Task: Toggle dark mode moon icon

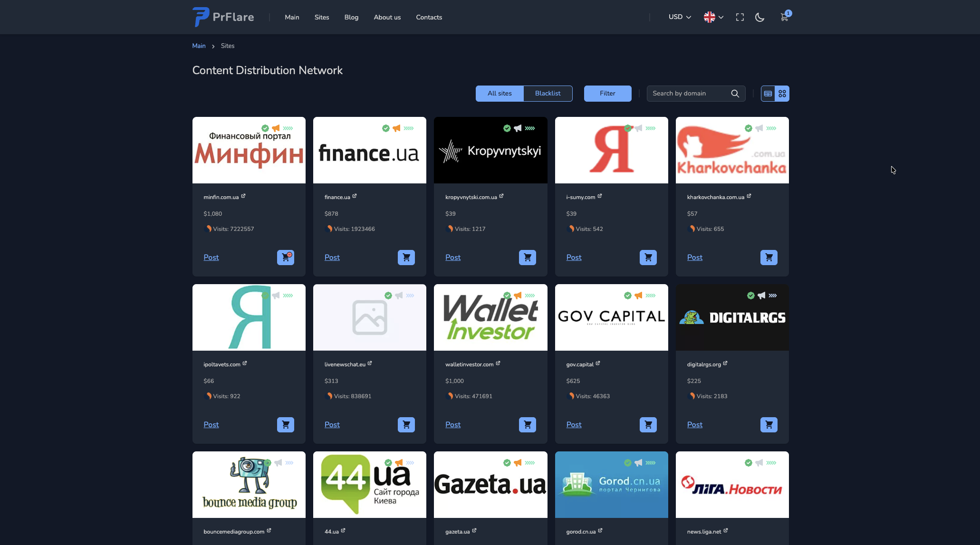Action: [759, 17]
